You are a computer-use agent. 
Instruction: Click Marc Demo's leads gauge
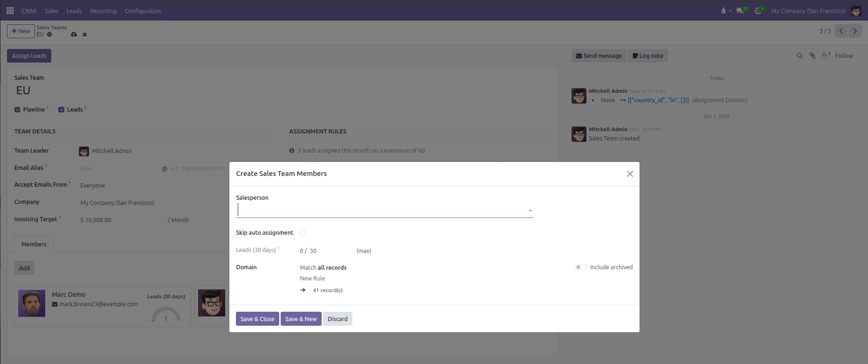pyautogui.click(x=166, y=314)
